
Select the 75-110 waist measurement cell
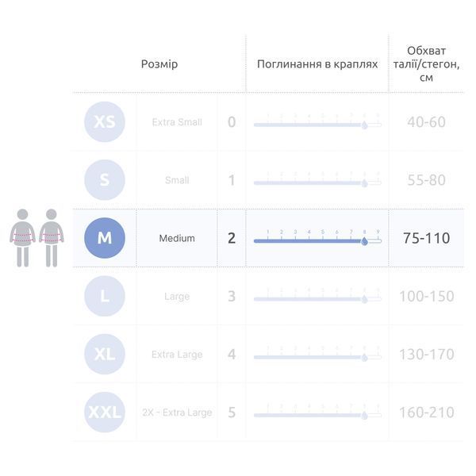tap(427, 238)
